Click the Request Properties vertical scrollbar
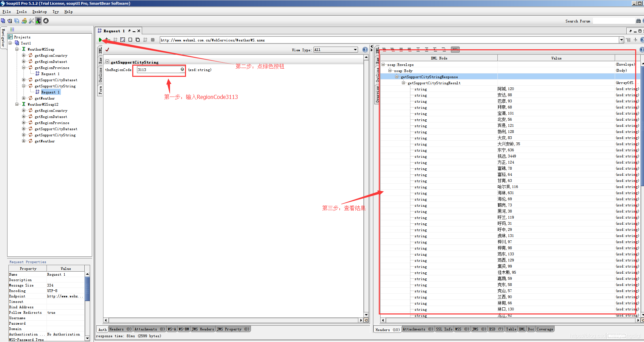This screenshot has width=644, height=342. (x=87, y=306)
